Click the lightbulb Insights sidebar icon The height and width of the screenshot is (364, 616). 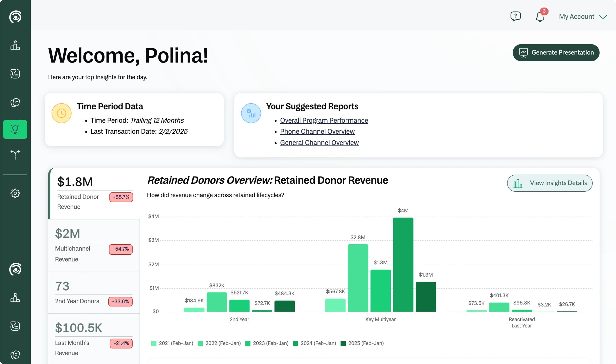click(x=15, y=129)
